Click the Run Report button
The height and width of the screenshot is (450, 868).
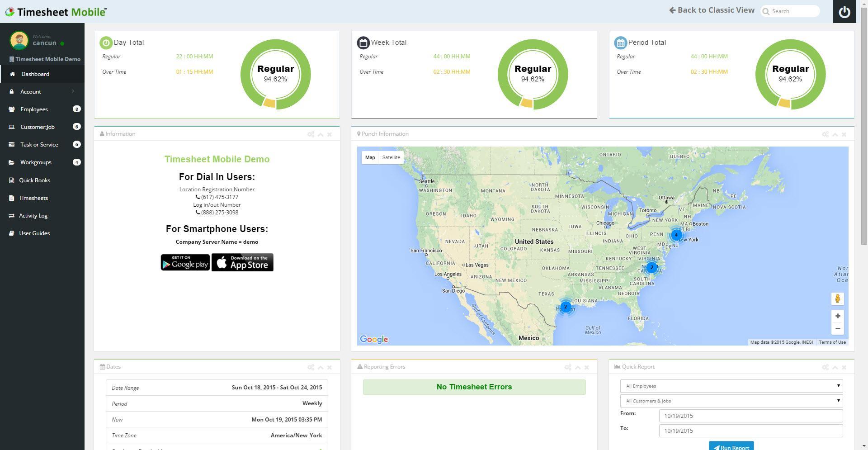[x=731, y=446]
